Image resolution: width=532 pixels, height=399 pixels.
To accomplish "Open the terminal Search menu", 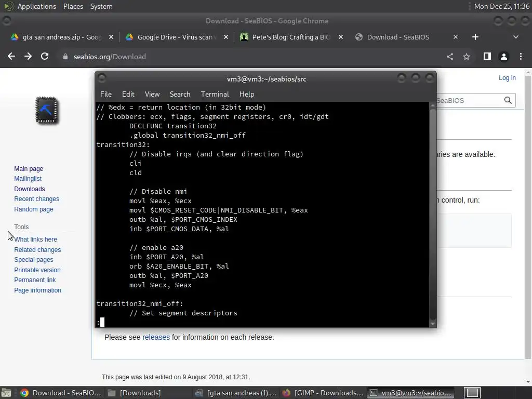I will coord(180,95).
